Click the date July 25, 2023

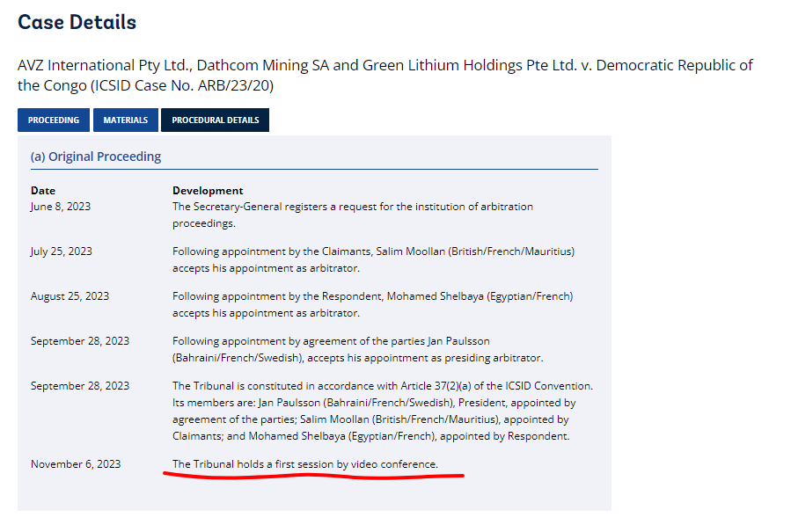(x=62, y=251)
